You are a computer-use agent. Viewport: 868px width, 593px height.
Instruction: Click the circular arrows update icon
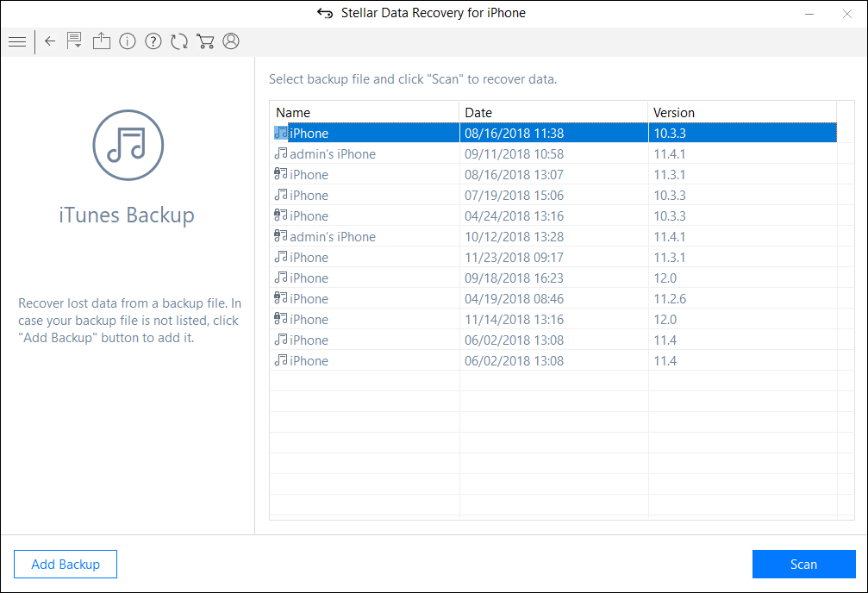179,41
